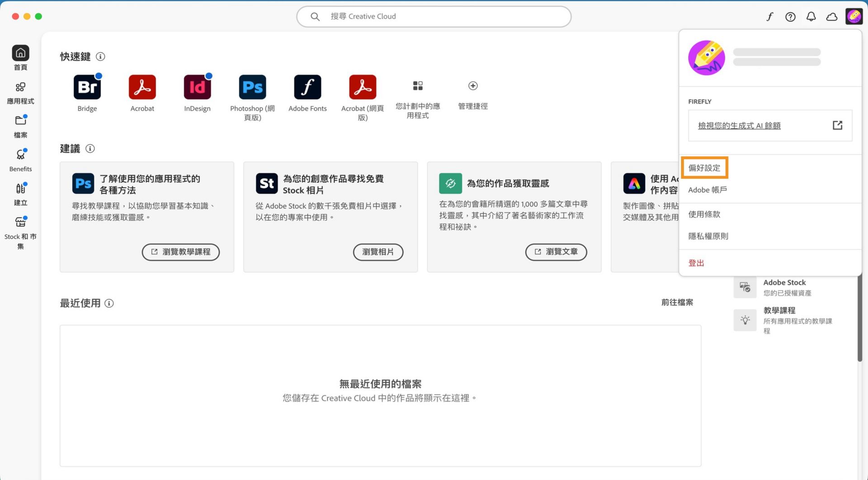The width and height of the screenshot is (868, 480).
Task: Open the notifications bell icon
Action: tap(811, 16)
